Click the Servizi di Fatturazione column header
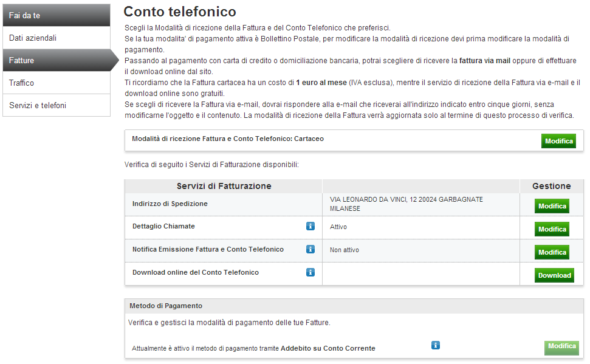Image resolution: width=590 pixels, height=364 pixels. 224,186
